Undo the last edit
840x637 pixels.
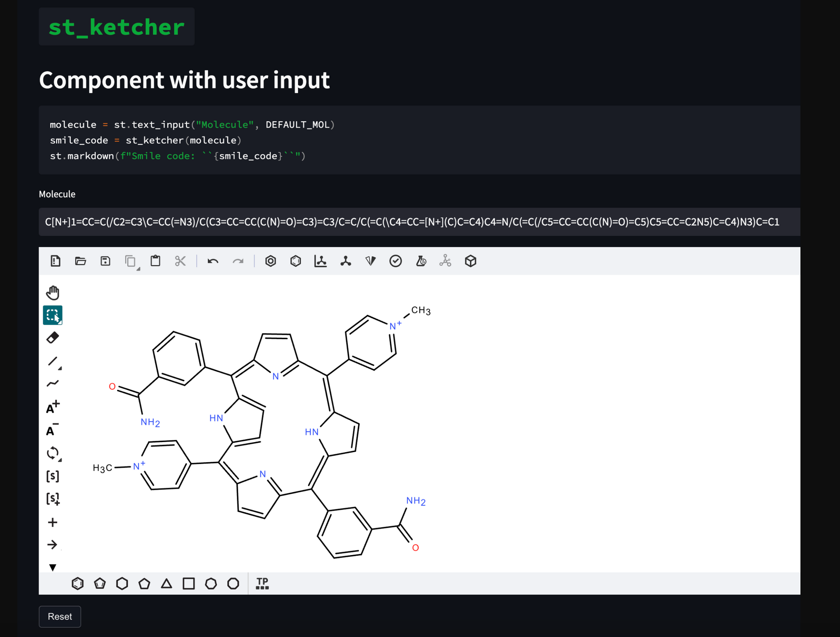pos(213,261)
